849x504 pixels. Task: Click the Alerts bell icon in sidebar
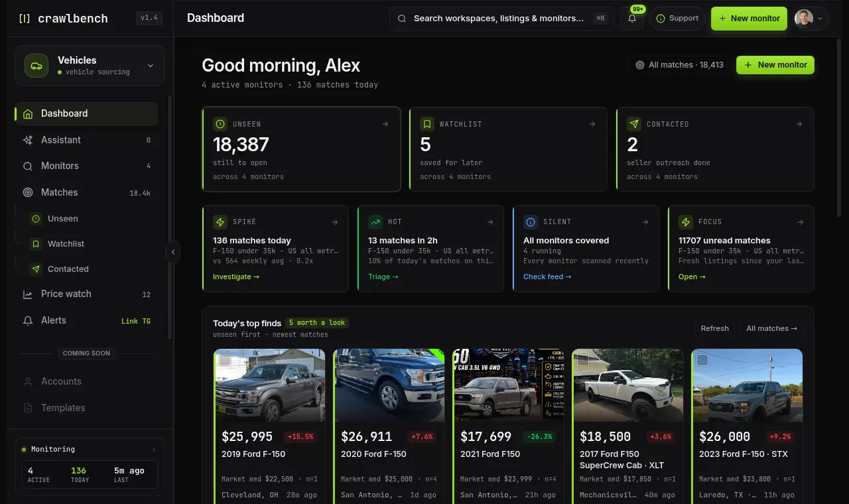coord(28,320)
